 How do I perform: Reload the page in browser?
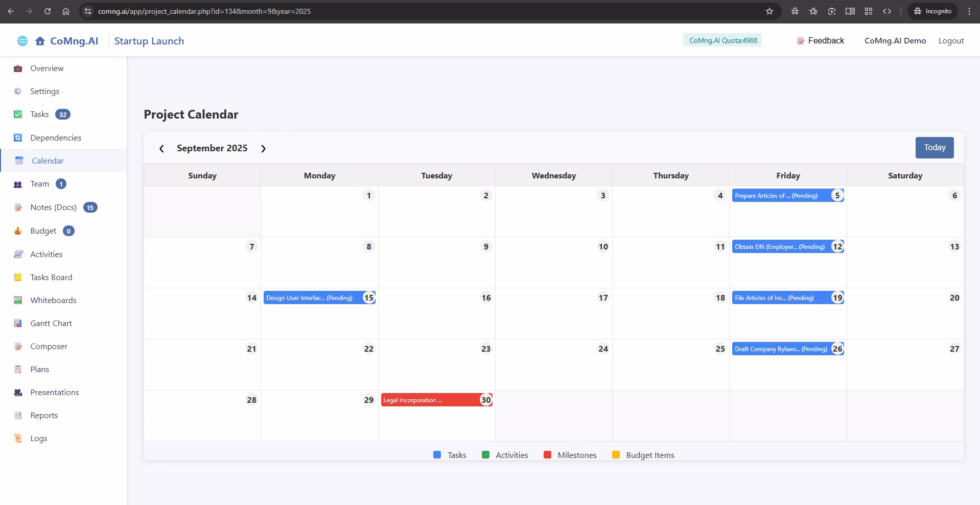(x=48, y=11)
